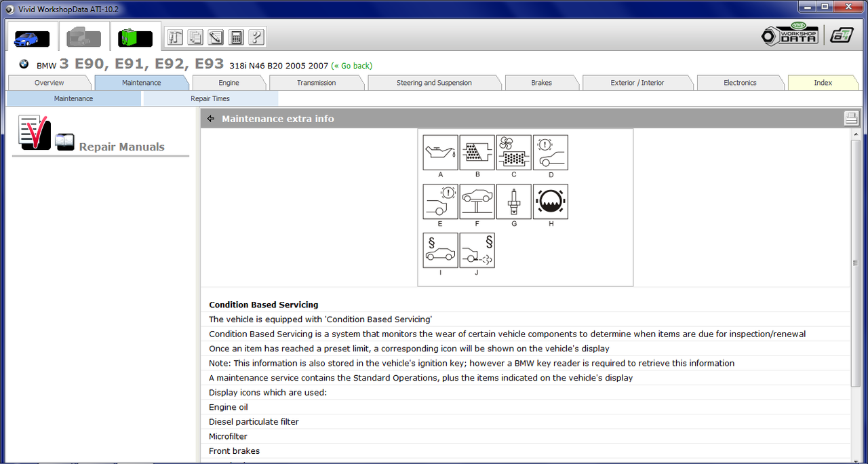Go to Steering and Suspension tab
This screenshot has width=868, height=464.
(434, 83)
